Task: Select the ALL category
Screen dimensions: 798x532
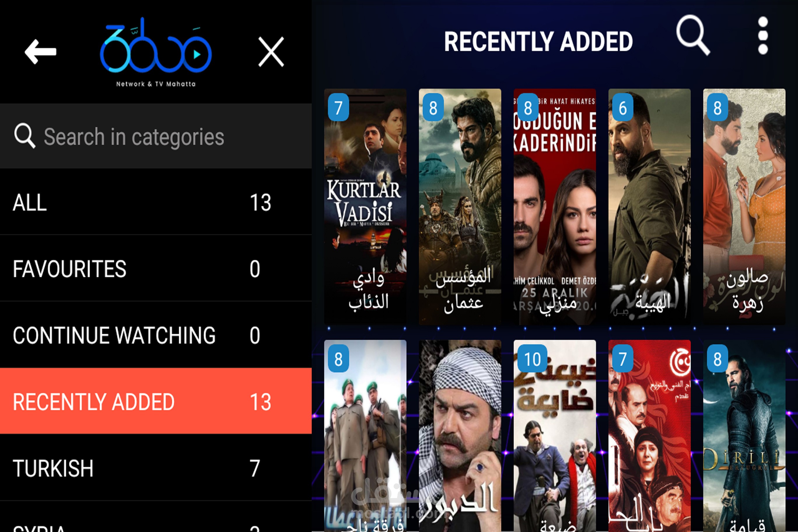Action: (156, 202)
